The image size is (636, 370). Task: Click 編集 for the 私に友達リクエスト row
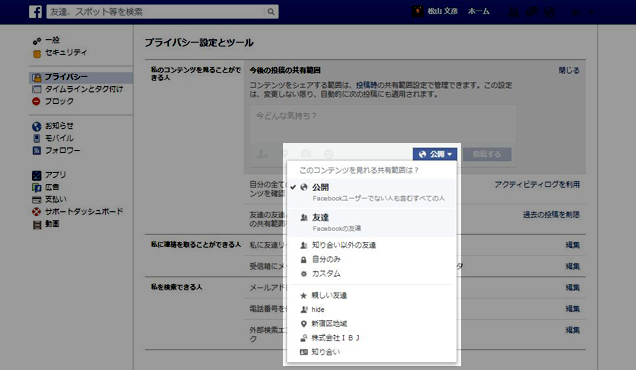(573, 245)
